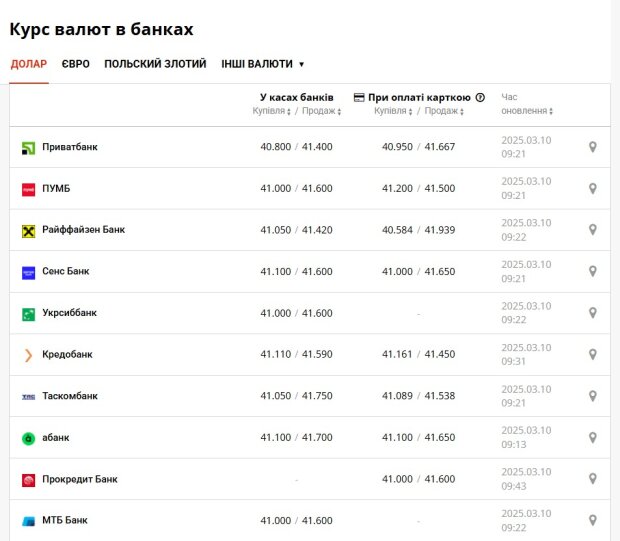Open the Таскомбанк bank link
Image resolution: width=620 pixels, height=541 pixels.
coord(70,396)
